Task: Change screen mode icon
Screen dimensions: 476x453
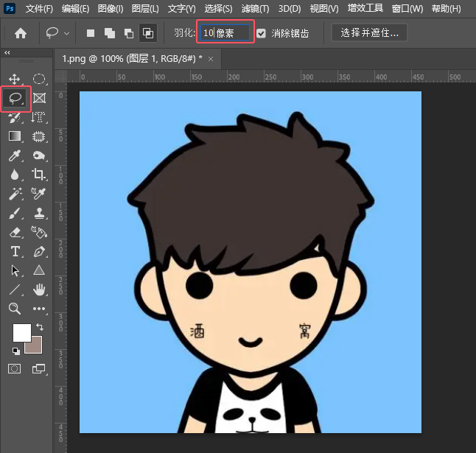Action: 38,368
